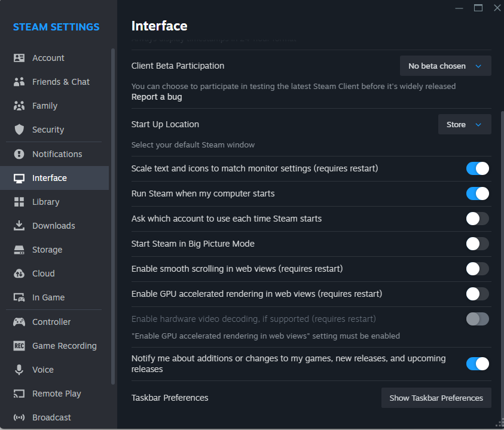Toggle Scale text and icons to match monitor
This screenshot has height=430, width=504.
click(477, 168)
